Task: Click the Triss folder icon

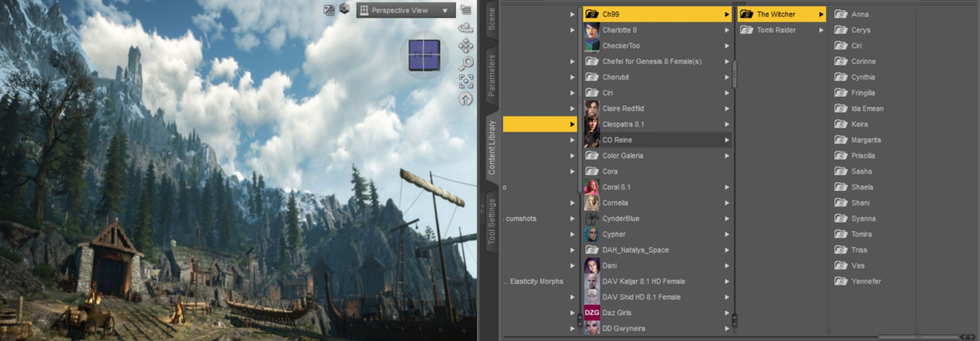Action: click(841, 250)
